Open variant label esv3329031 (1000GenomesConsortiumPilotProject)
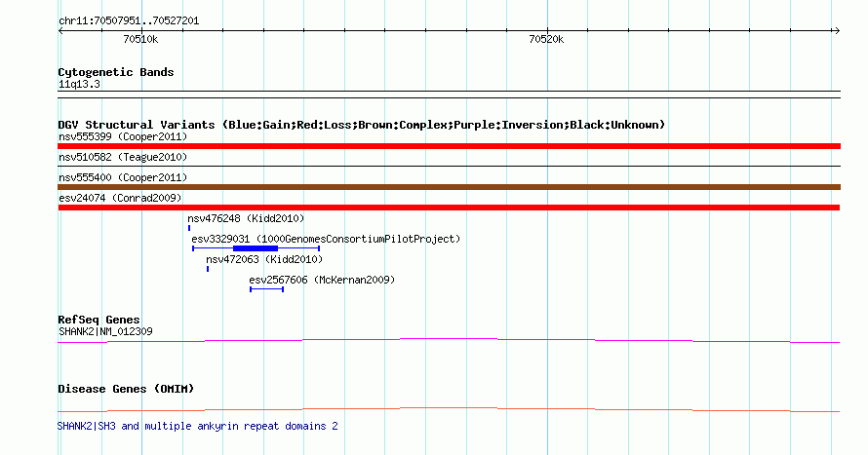The width and height of the screenshot is (868, 455). point(326,239)
